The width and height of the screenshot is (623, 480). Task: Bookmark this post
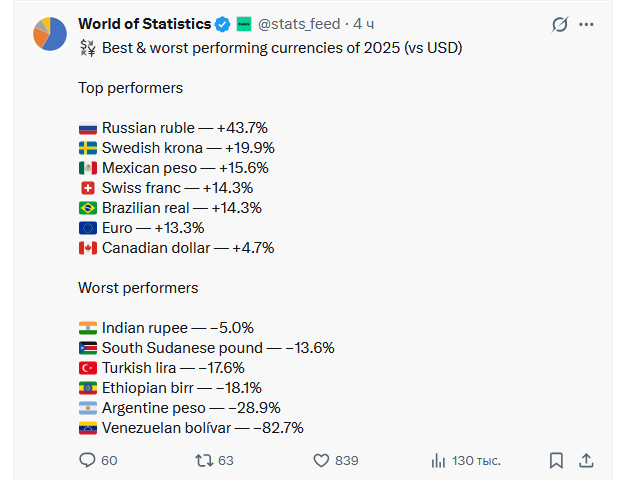point(556,460)
